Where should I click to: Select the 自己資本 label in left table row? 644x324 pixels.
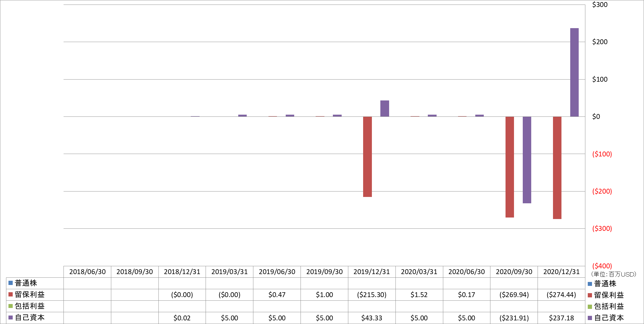point(30,318)
